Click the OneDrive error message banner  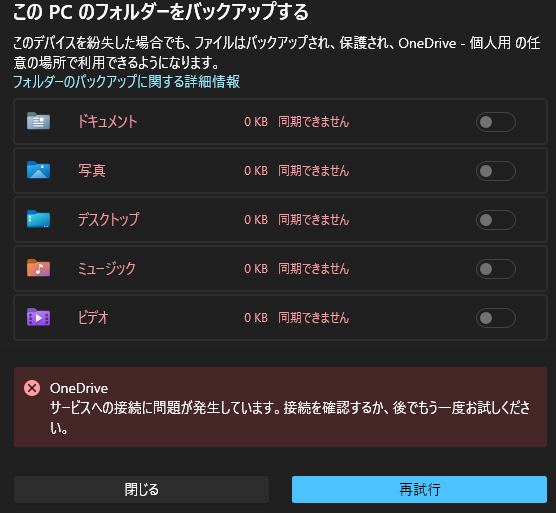point(280,407)
